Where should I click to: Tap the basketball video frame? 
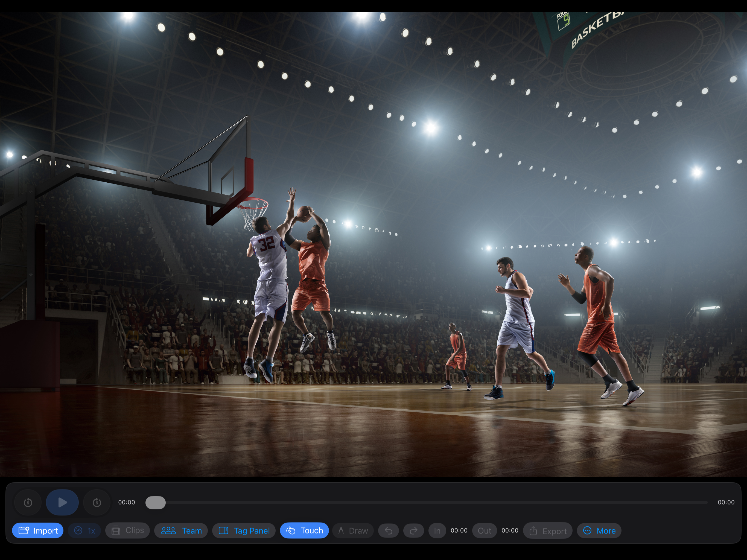[373, 244]
